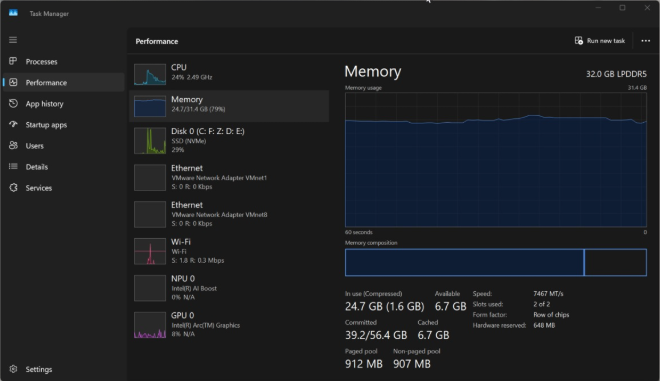Click the Paged pool 912 MB value

[x=364, y=364]
